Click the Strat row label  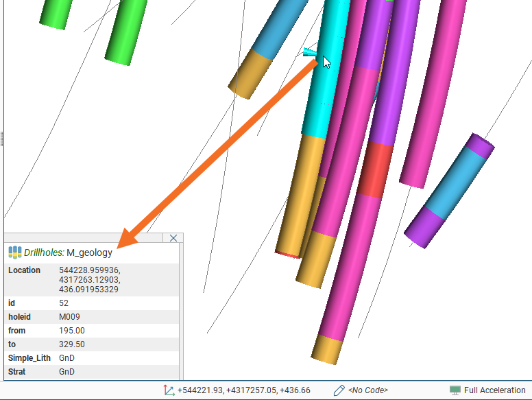point(17,372)
